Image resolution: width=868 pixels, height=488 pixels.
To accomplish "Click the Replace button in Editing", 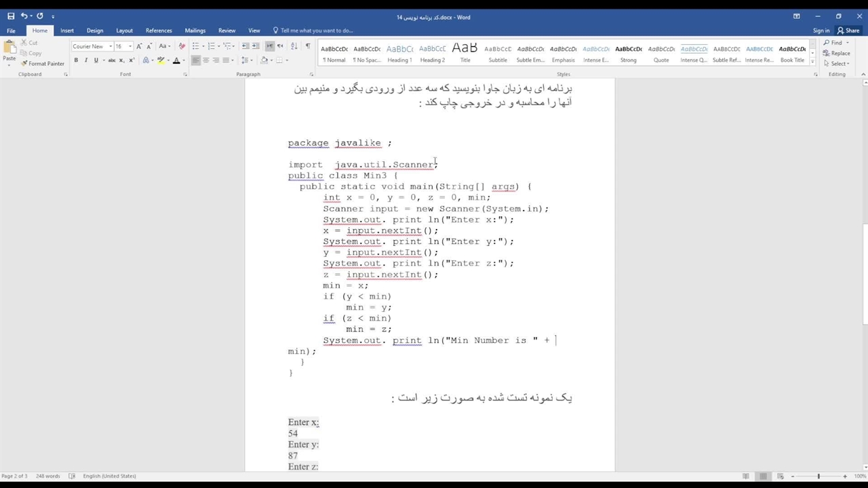I will (x=837, y=53).
